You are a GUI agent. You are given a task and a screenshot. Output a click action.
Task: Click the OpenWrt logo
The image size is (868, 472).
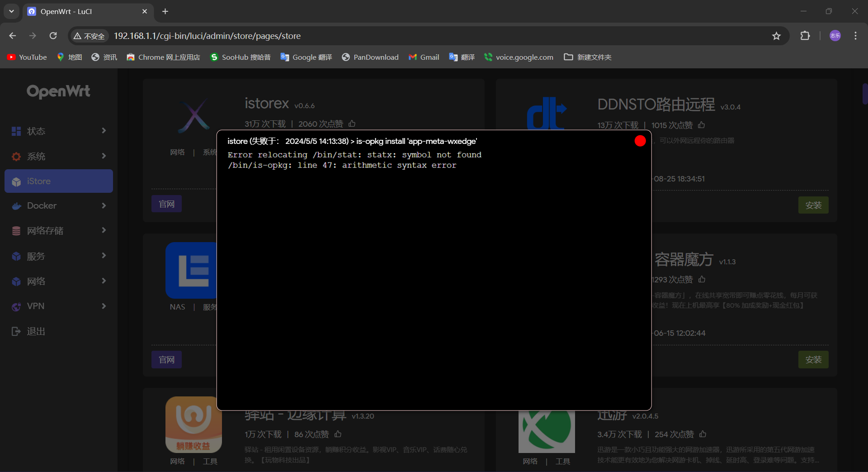[x=58, y=91]
